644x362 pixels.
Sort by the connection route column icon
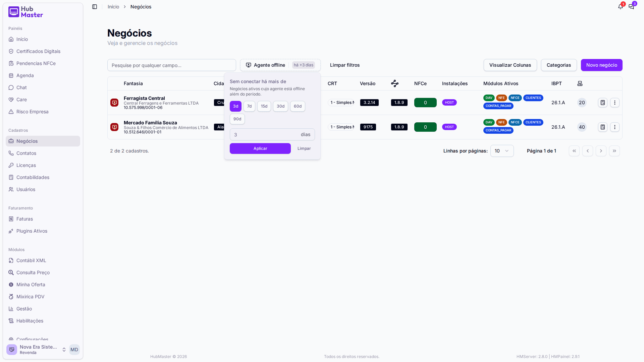(395, 83)
